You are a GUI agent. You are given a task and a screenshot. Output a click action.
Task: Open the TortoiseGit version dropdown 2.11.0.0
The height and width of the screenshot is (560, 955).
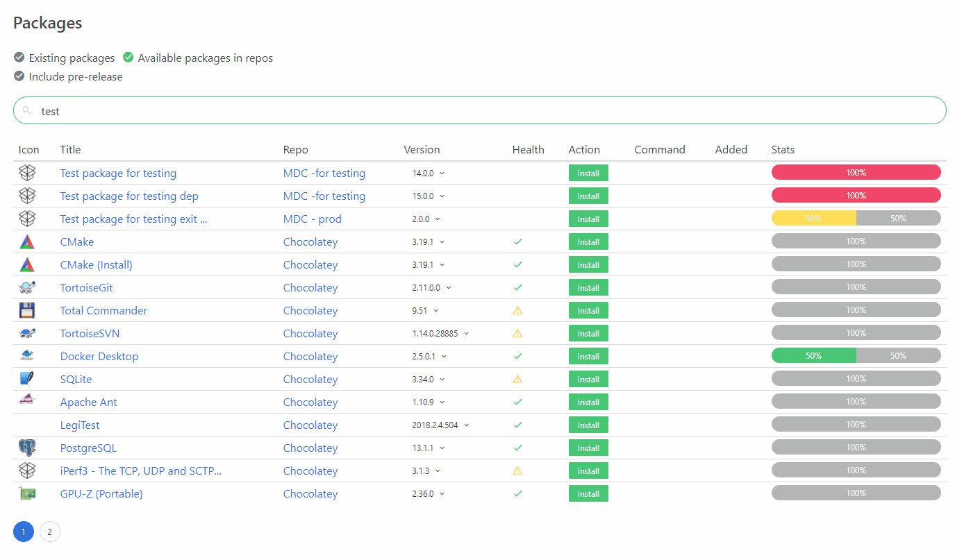432,287
